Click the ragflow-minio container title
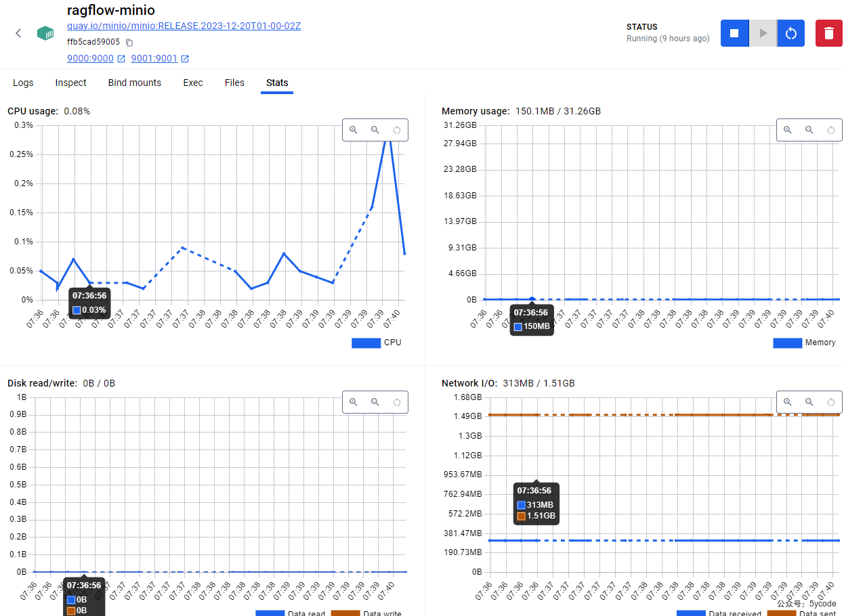Viewport: 844px width, 616px height. (110, 10)
